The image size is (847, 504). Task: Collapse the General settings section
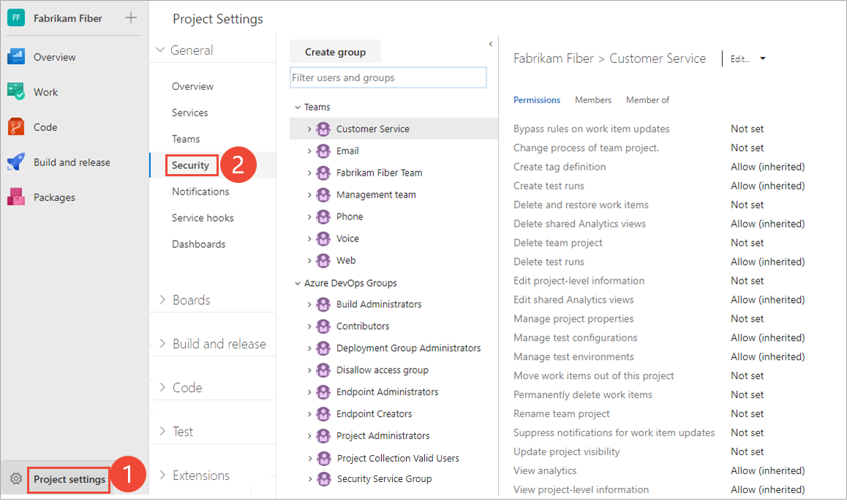coord(161,50)
